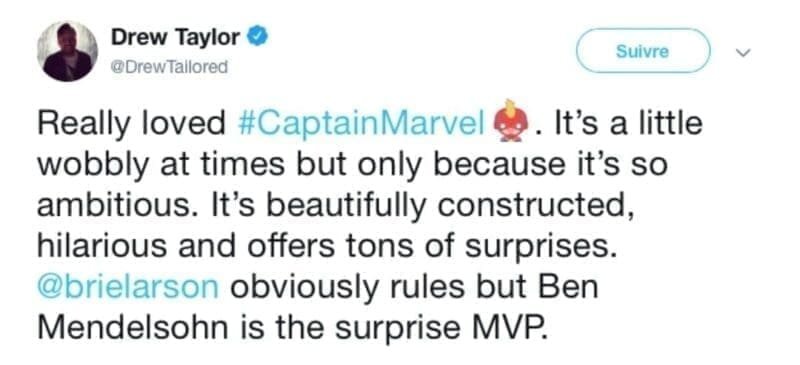Visit the @brielarson mention
This screenshot has width=800, height=365.
(129, 288)
